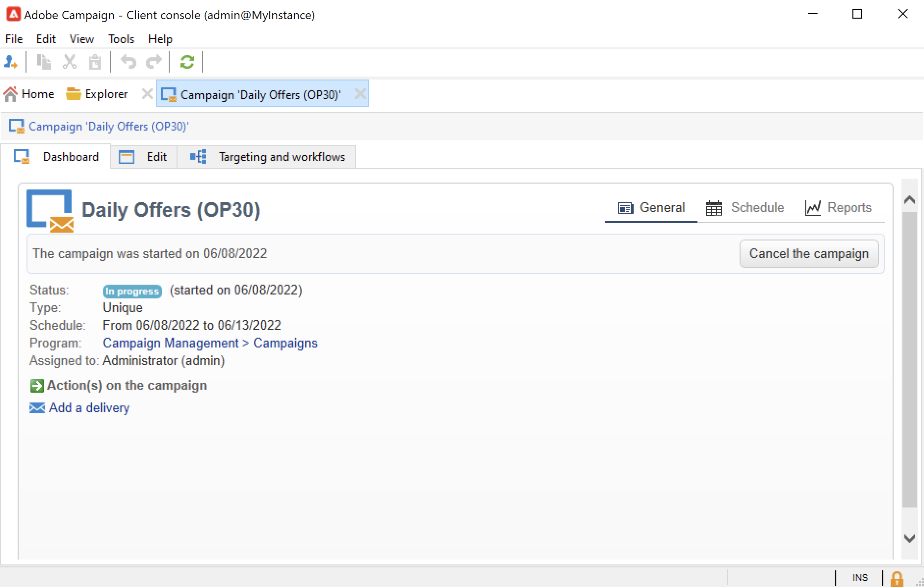Click the Copy toolbar icon
This screenshot has width=924, height=587.
tap(44, 62)
